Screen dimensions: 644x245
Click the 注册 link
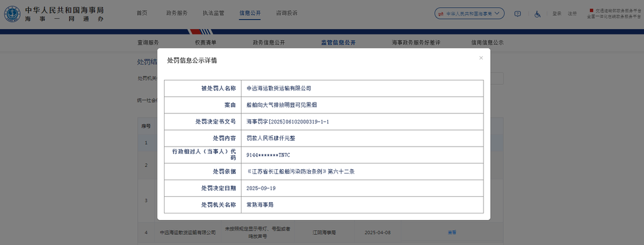point(572,13)
